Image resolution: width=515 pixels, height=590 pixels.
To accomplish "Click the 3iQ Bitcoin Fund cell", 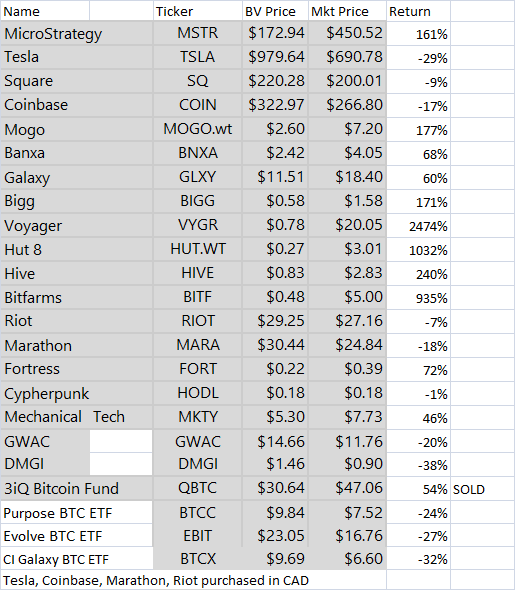I will [77, 489].
